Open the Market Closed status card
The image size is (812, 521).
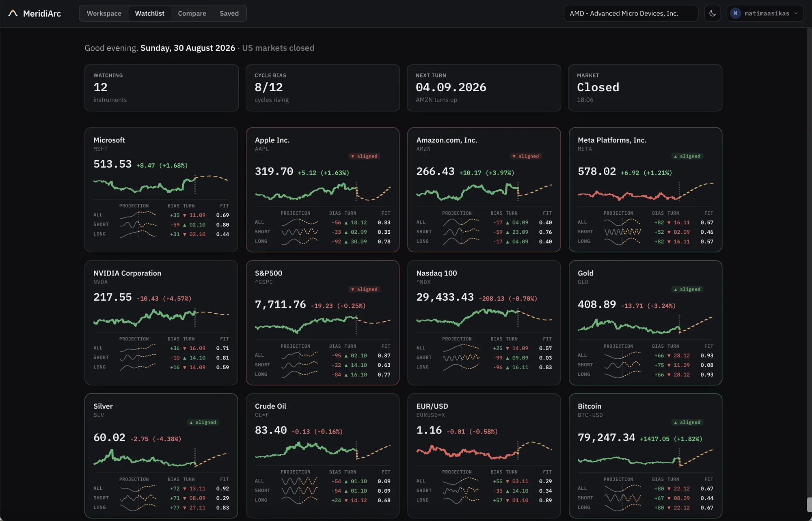pyautogui.click(x=645, y=88)
